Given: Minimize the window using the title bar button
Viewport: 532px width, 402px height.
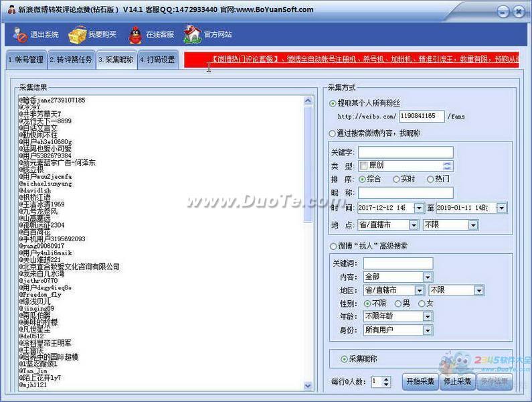Looking at the screenshot, I should click(x=503, y=12).
